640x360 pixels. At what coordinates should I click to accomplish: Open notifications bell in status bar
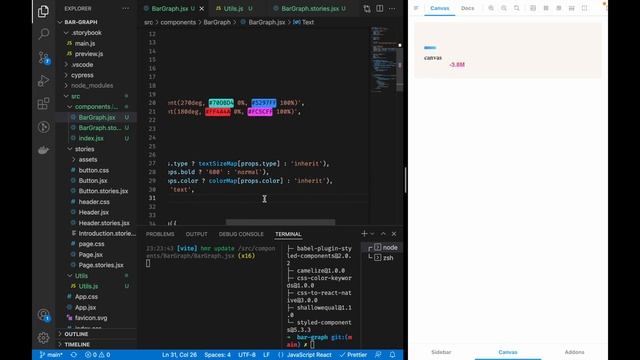[x=392, y=355]
